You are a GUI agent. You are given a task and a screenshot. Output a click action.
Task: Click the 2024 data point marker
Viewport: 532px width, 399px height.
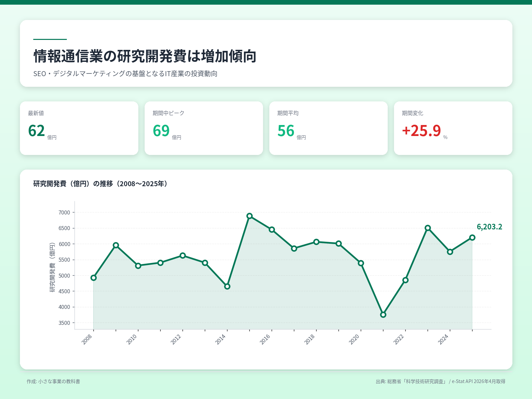coord(450,252)
